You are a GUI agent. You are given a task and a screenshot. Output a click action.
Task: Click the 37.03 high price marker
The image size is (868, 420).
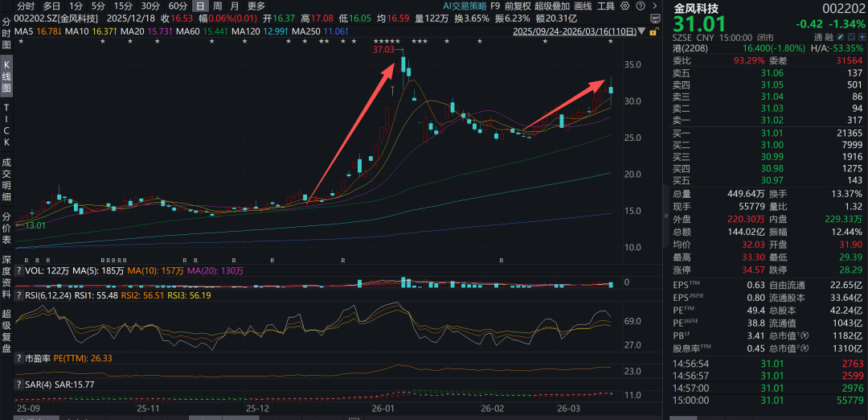tap(384, 50)
